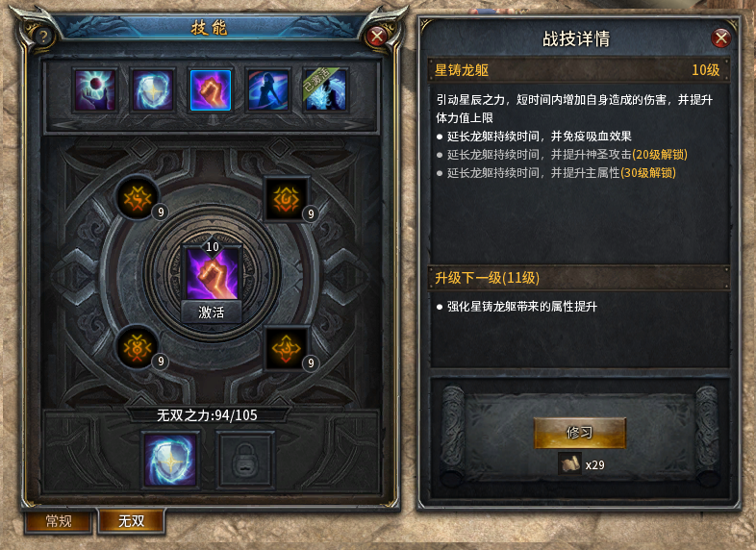The height and width of the screenshot is (550, 756).
Task: Open the question mark help icon
Action: tap(43, 37)
